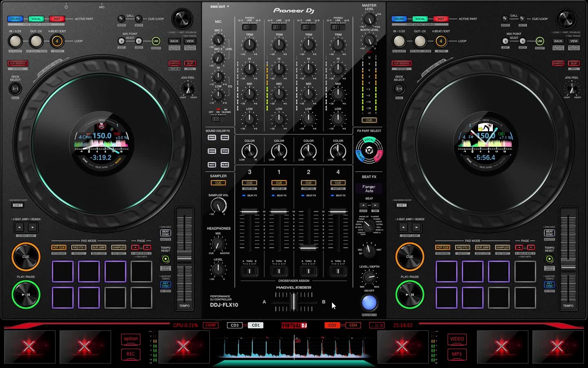Click the crossfader handle

click(x=294, y=302)
